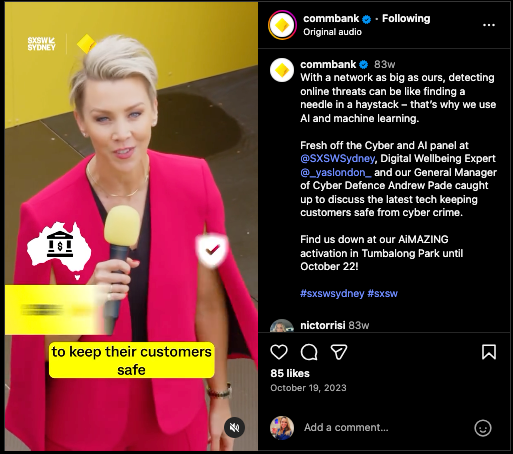This screenshot has width=513, height=454.
Task: Open the @_yaslondon_ profile mention
Action: click(336, 172)
